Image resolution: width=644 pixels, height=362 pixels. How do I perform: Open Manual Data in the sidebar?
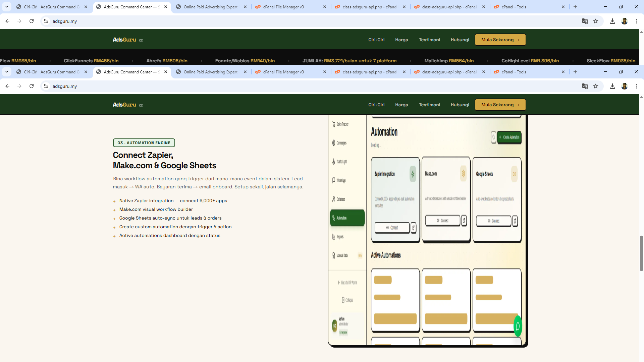(x=343, y=255)
